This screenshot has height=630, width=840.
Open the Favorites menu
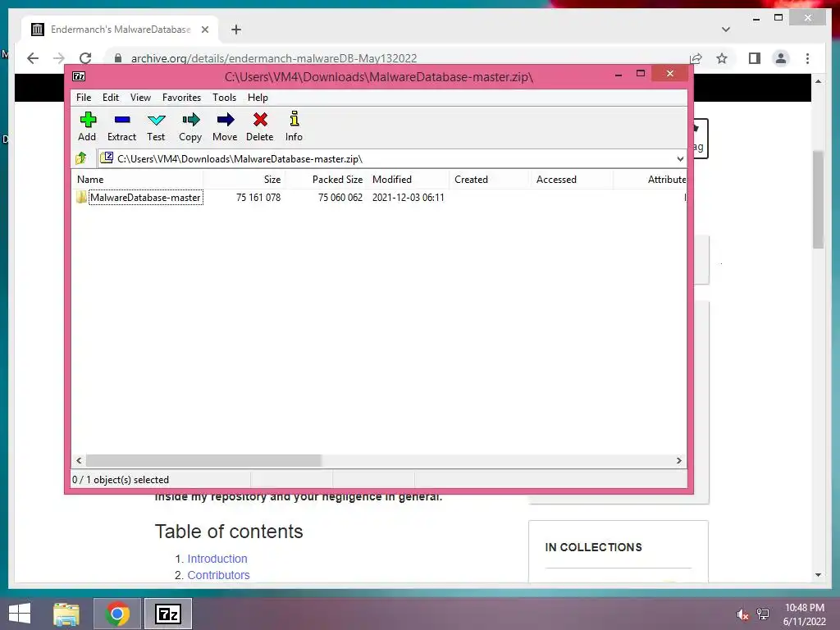pos(181,98)
